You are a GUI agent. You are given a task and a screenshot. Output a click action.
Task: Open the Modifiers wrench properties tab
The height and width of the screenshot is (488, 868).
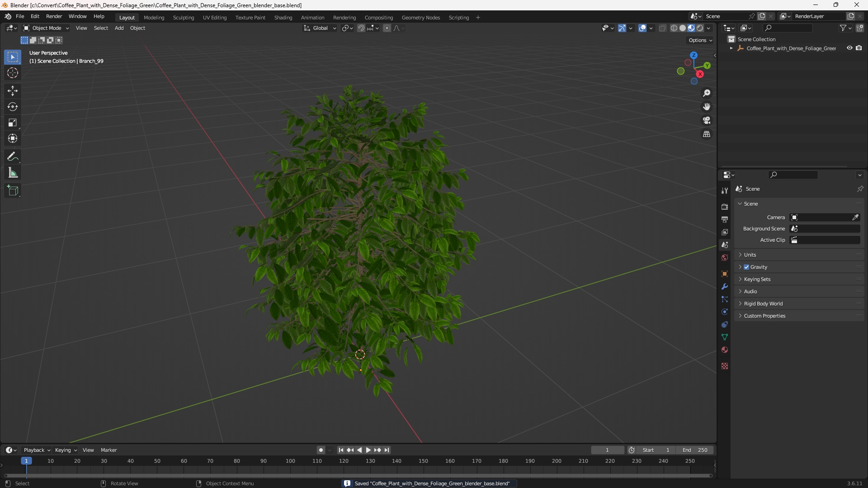coord(725,286)
